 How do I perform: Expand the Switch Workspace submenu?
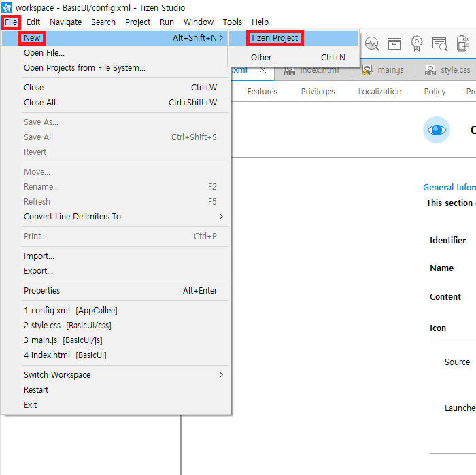(222, 375)
